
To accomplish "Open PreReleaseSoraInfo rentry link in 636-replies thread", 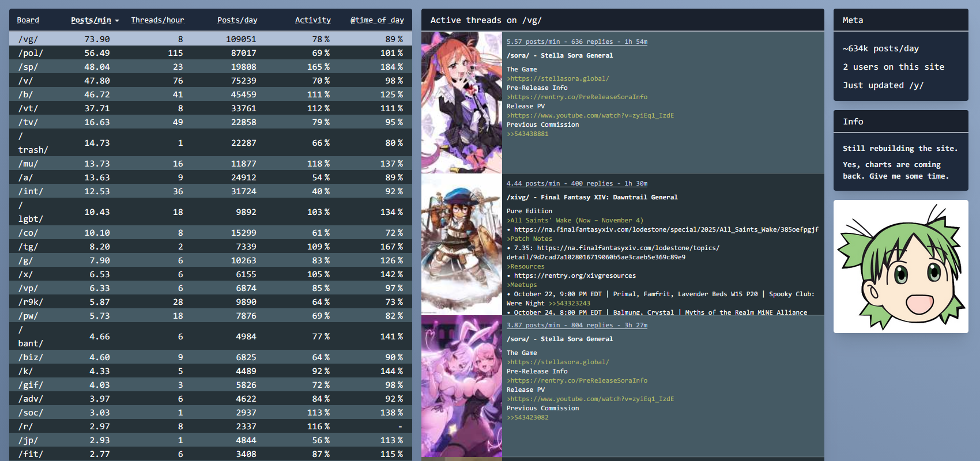I will click(578, 97).
